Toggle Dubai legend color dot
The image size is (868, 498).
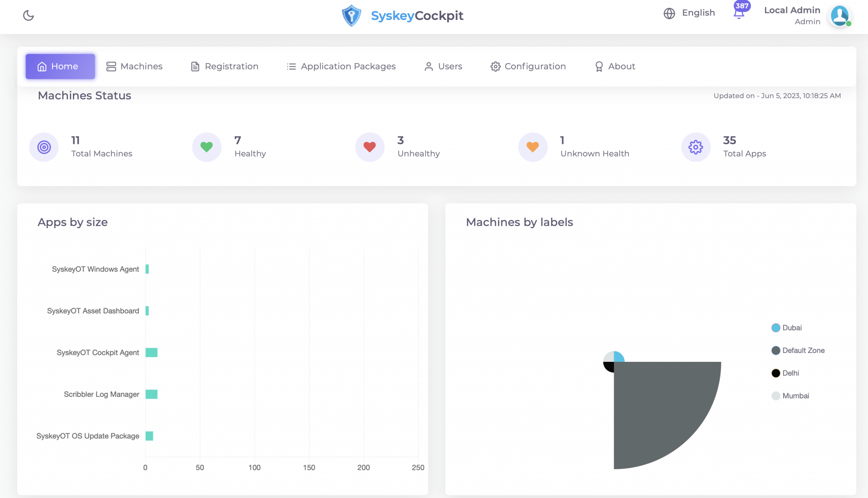[776, 328]
